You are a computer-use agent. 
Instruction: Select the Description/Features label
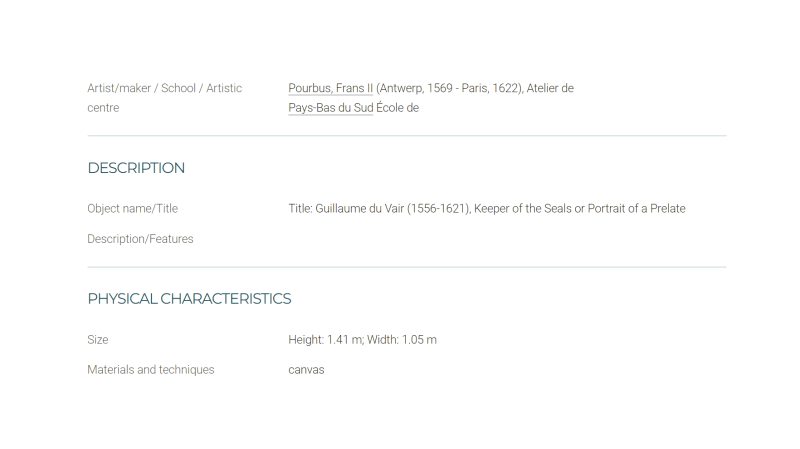(x=140, y=239)
